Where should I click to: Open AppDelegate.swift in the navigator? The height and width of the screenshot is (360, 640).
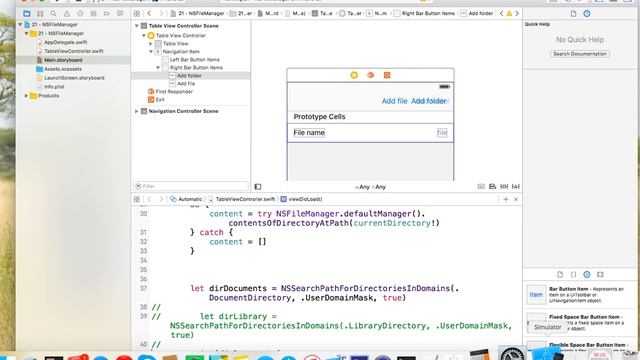(x=66, y=42)
